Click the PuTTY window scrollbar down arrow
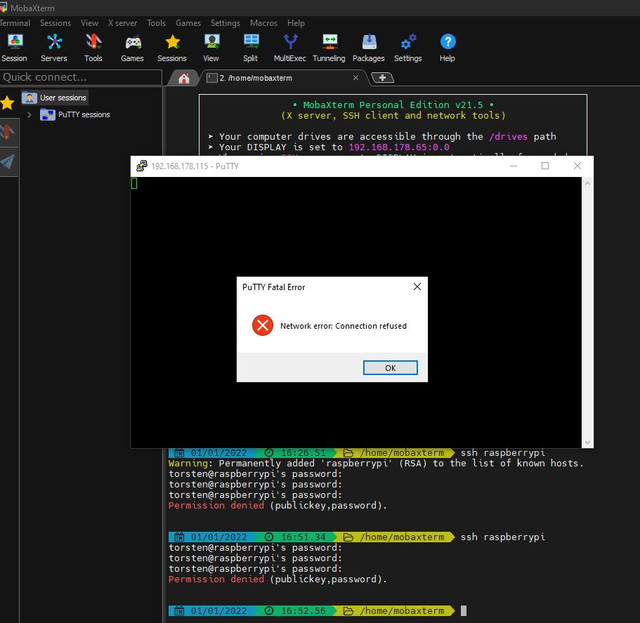Viewport: 640px width, 623px height. [x=587, y=442]
